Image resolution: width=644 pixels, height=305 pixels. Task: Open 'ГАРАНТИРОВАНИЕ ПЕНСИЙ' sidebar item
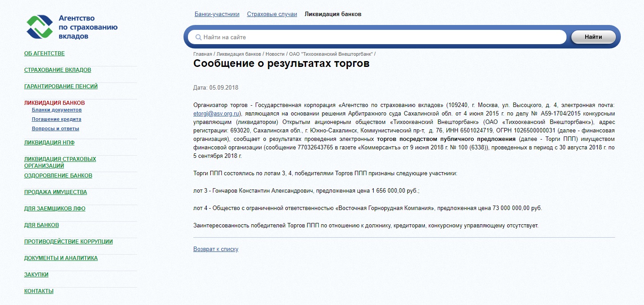pyautogui.click(x=61, y=87)
